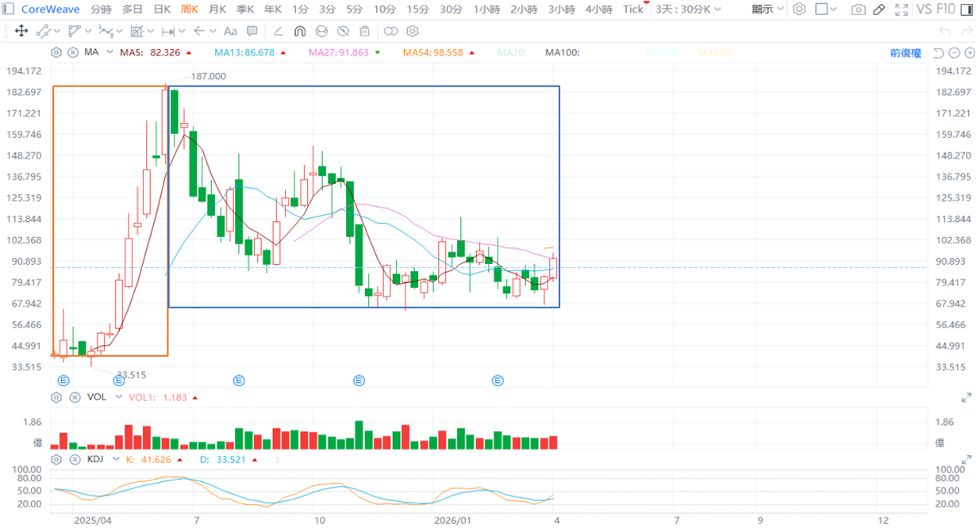This screenshot has width=980, height=528.
Task: Expand the 顯示 display dropdown
Action: coord(767,10)
